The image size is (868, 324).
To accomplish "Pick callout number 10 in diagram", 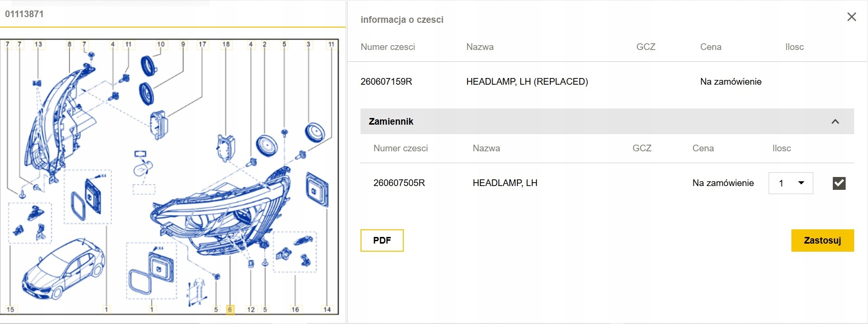I will point(161,44).
